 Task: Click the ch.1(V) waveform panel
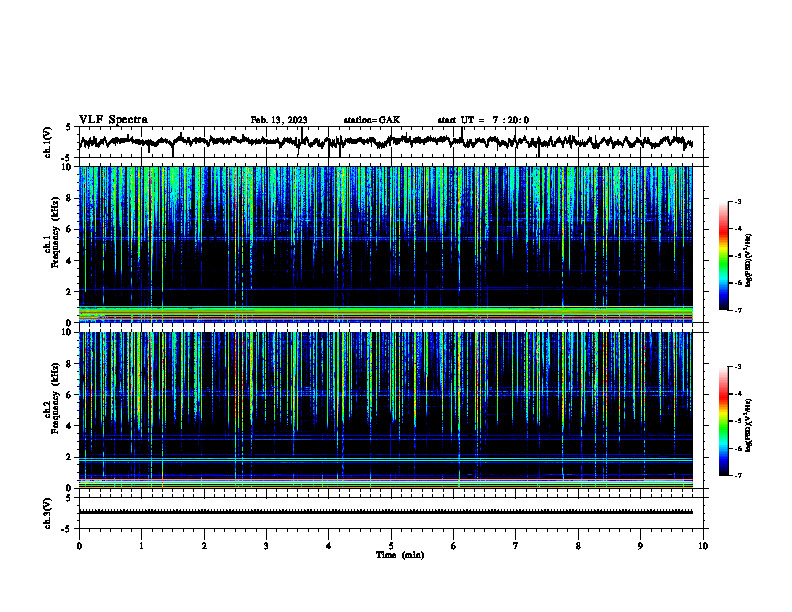coord(393,142)
